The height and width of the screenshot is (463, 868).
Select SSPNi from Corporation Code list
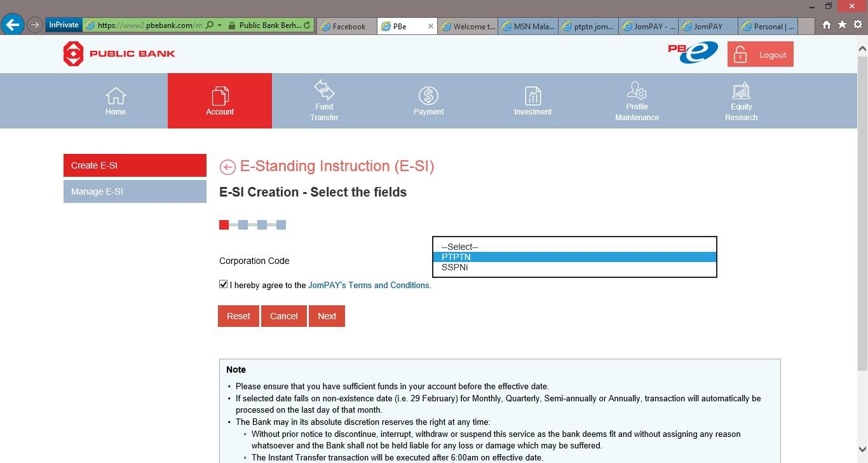[574, 267]
